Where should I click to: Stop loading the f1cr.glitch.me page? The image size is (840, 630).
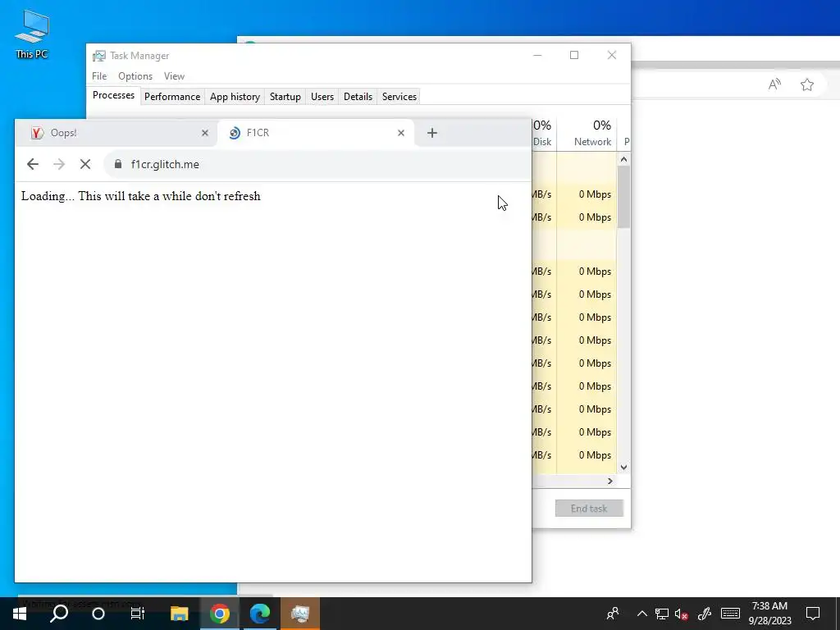point(85,164)
